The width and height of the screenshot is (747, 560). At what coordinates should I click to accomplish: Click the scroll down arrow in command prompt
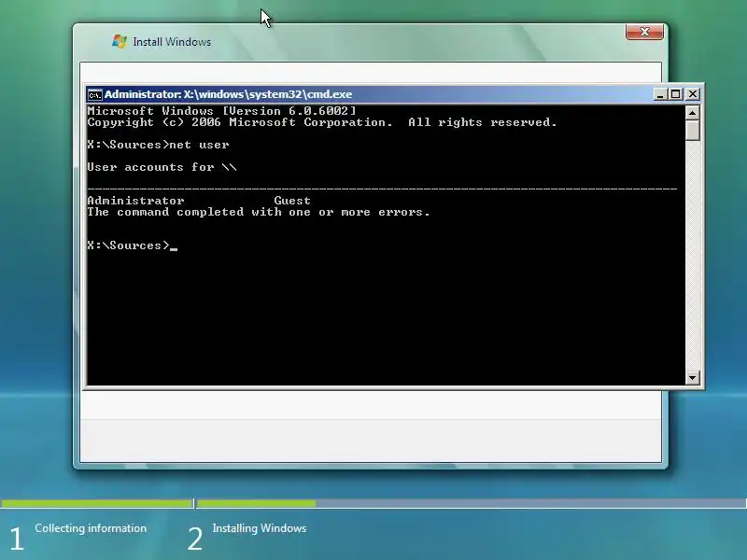point(692,378)
